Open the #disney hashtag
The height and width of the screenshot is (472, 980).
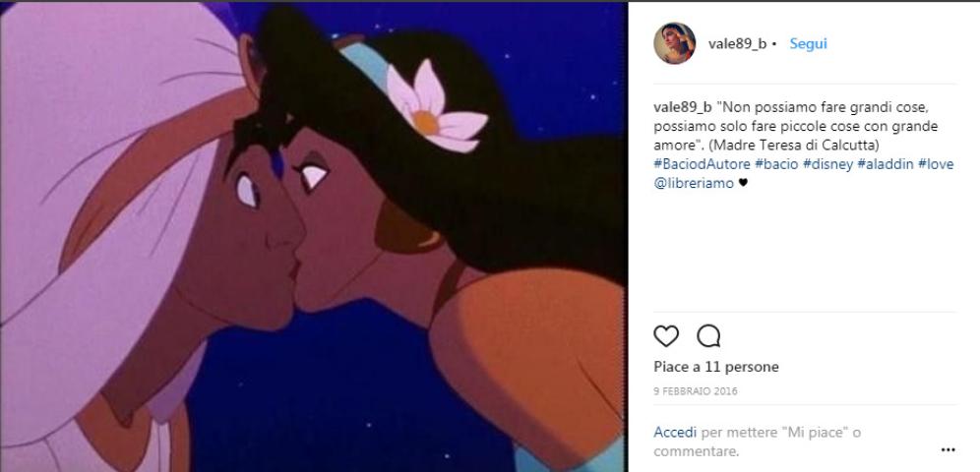click(x=827, y=165)
